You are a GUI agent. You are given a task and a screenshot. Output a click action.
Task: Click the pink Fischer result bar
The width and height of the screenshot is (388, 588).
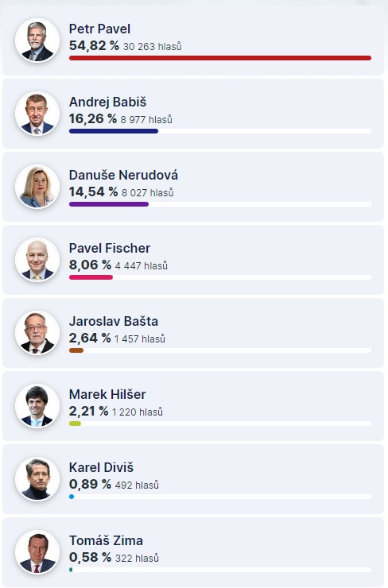[91, 277]
